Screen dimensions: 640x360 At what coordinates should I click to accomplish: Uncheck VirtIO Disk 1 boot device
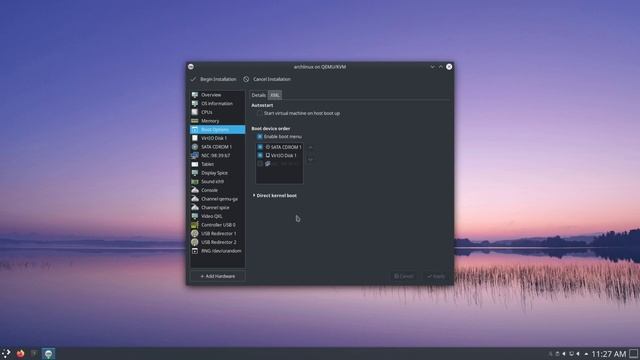click(260, 156)
